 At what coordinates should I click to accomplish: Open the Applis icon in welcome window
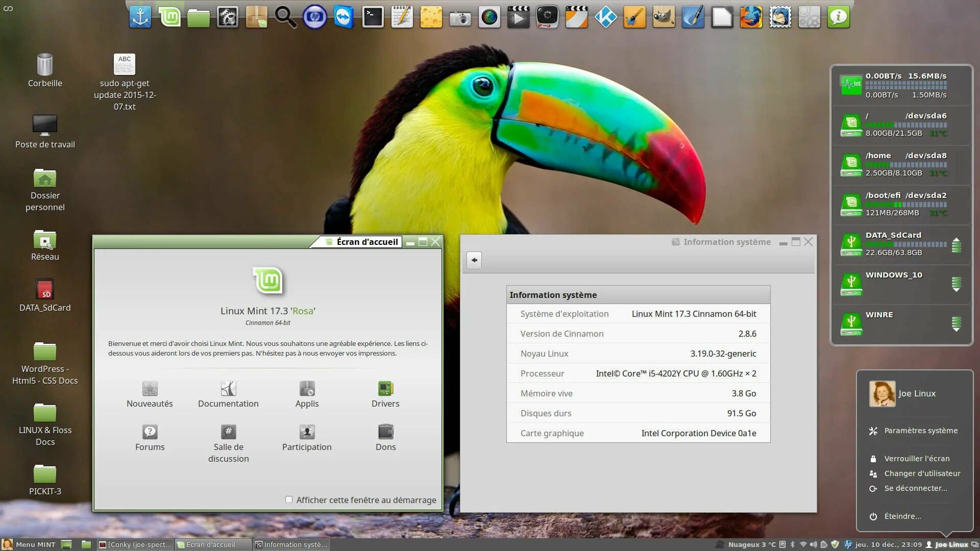(307, 389)
